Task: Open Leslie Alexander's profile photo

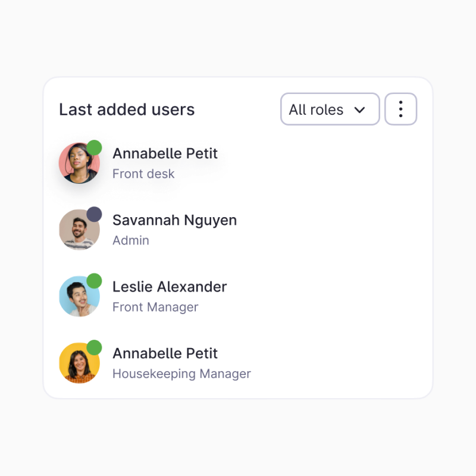Action: pos(79,296)
